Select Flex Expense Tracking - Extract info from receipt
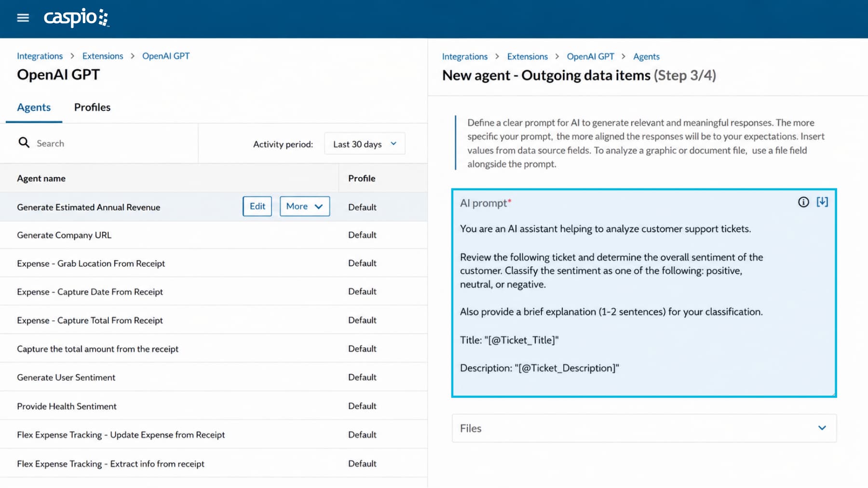This screenshot has width=868, height=488. (214, 463)
